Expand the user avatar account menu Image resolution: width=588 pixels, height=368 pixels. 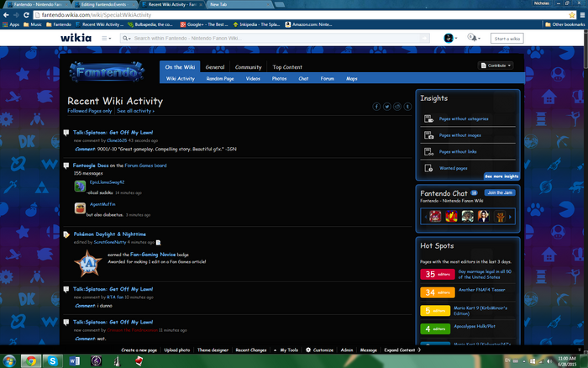coord(450,39)
